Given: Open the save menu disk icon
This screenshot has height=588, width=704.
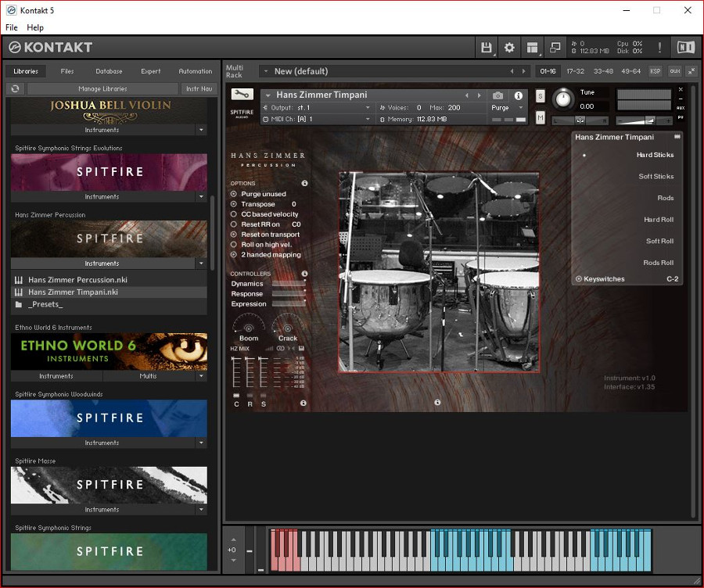Looking at the screenshot, I should click(487, 48).
